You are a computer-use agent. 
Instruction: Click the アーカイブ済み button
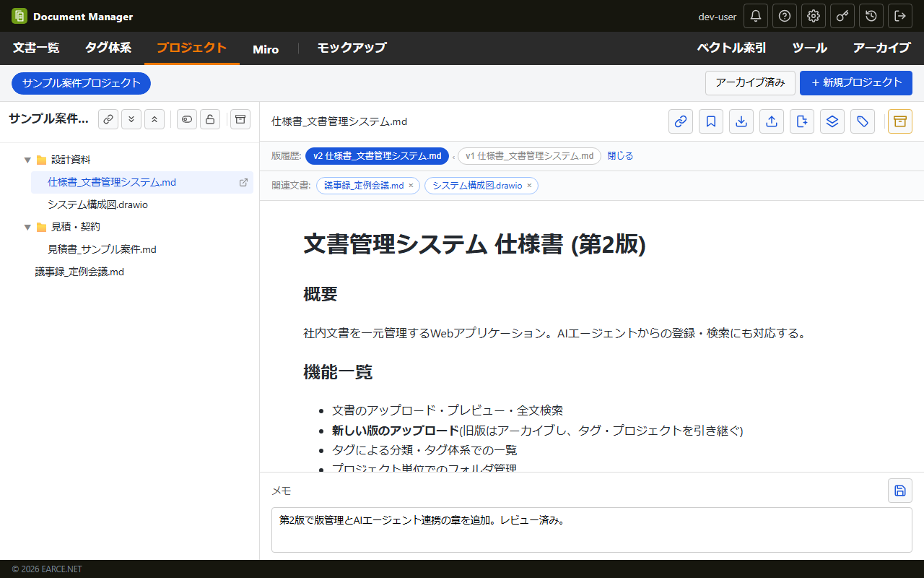point(750,83)
